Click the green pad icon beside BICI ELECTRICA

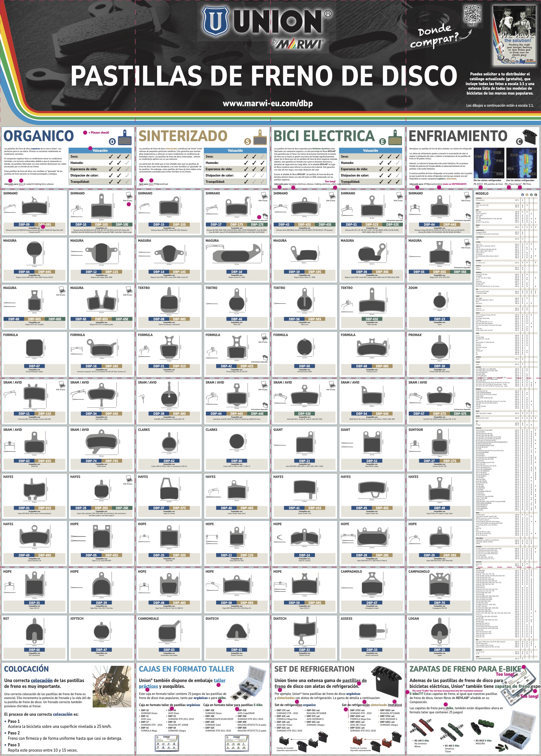pyautogui.click(x=395, y=137)
